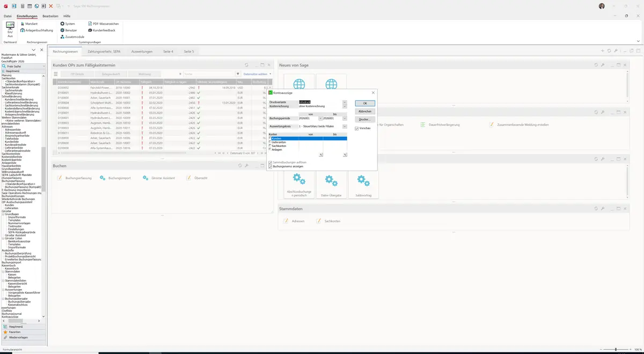
Task: Open the Buchungsperiode bis dropdown
Action: tap(345, 118)
